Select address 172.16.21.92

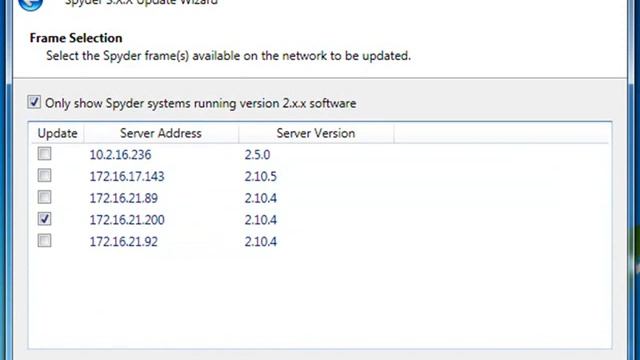pos(124,242)
